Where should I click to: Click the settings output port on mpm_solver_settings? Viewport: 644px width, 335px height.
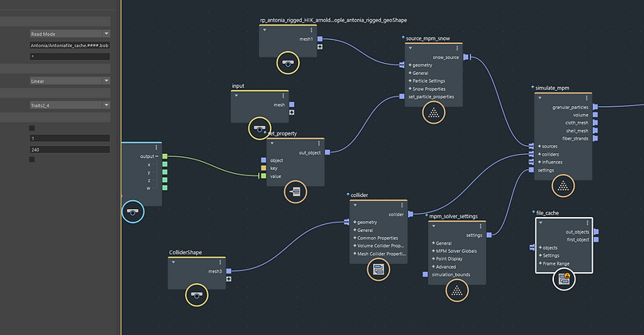pos(489,235)
